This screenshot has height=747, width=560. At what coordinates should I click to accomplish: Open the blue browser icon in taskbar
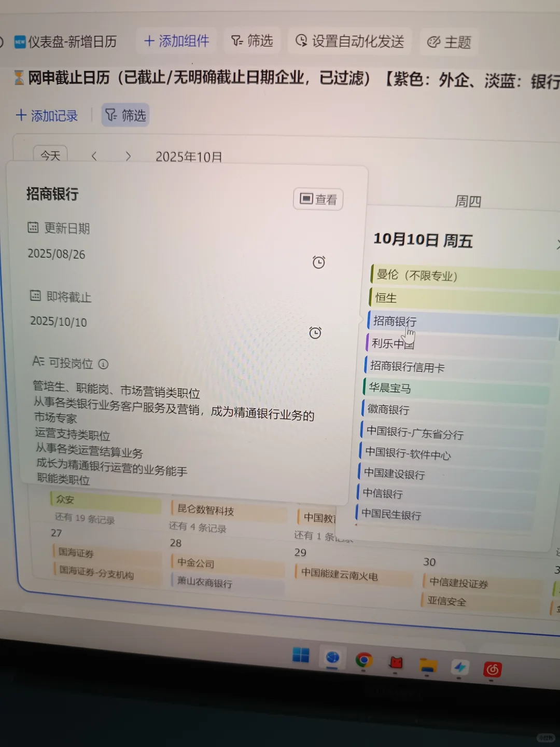(332, 658)
